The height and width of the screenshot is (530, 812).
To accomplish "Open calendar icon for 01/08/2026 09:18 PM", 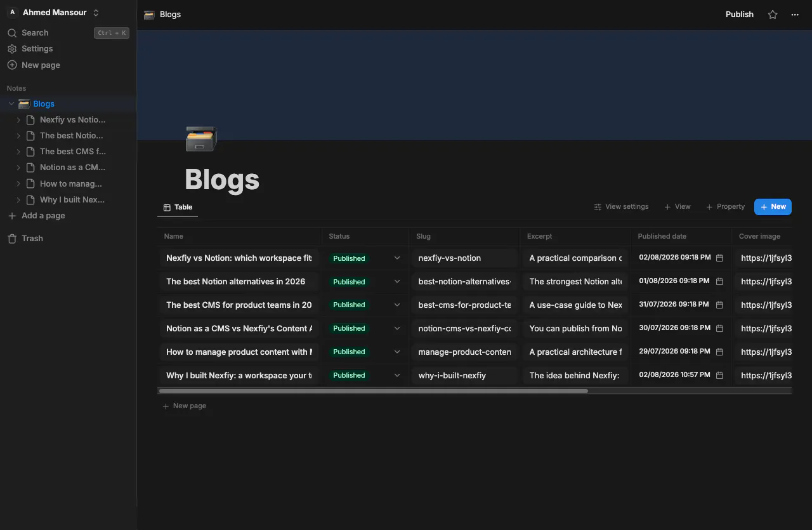I will [x=719, y=281].
